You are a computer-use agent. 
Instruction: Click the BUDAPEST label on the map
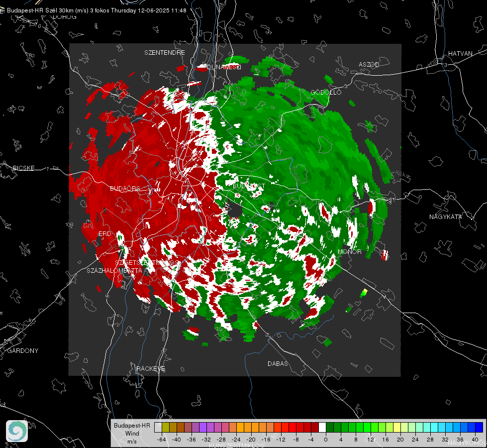(x=249, y=186)
